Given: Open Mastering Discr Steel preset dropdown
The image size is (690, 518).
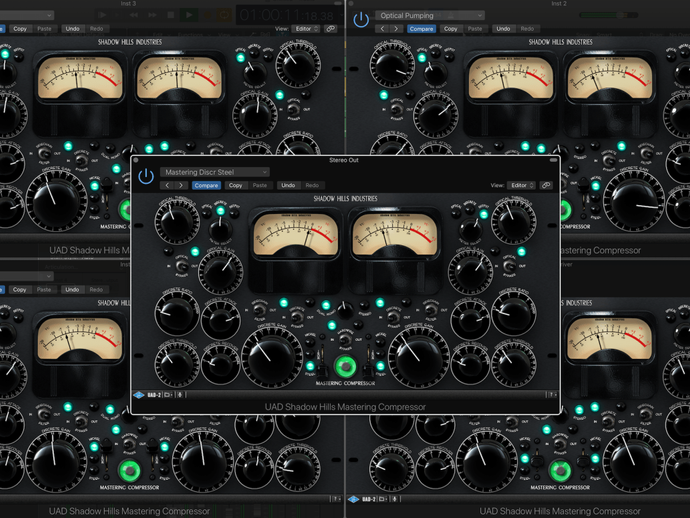Looking at the screenshot, I should (215, 172).
